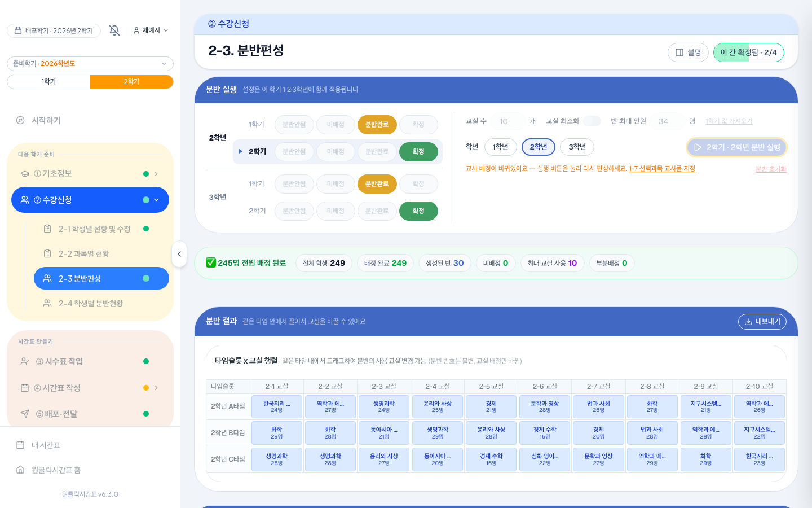Click the calendar icon in 배포학기 chip
Image resolution: width=812 pixels, height=508 pixels.
tap(18, 30)
